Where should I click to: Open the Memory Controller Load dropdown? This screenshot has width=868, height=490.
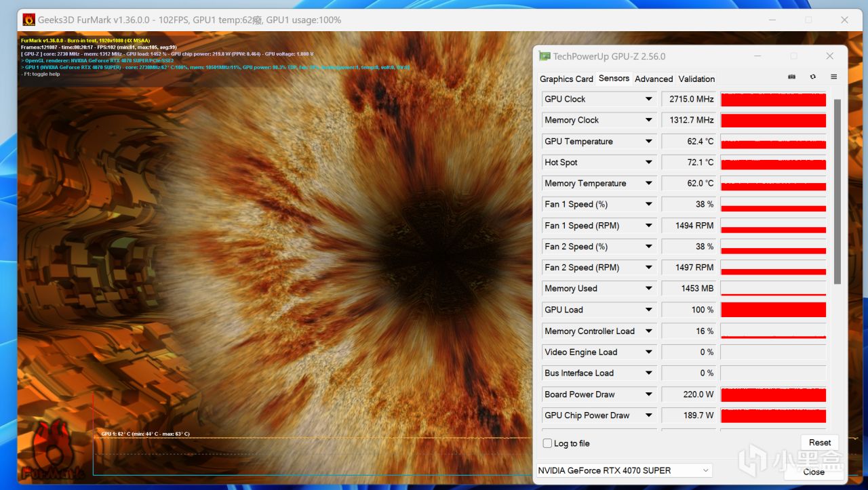(648, 331)
